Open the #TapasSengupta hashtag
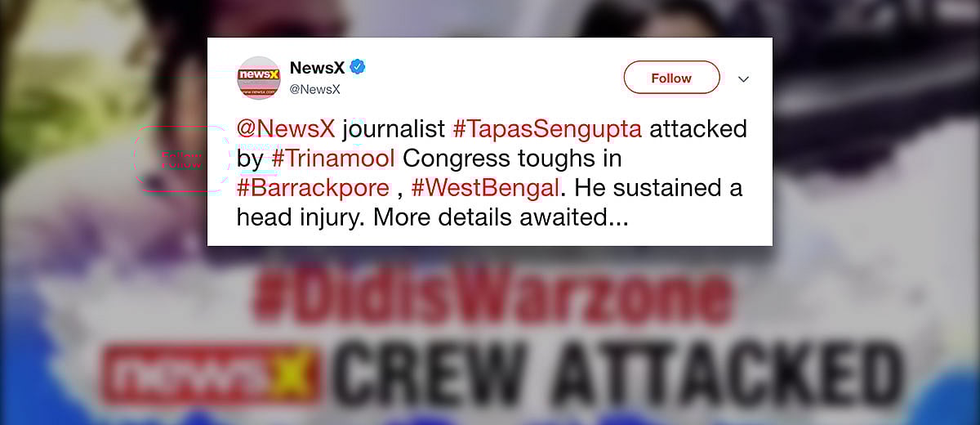980x425 pixels. (547, 129)
